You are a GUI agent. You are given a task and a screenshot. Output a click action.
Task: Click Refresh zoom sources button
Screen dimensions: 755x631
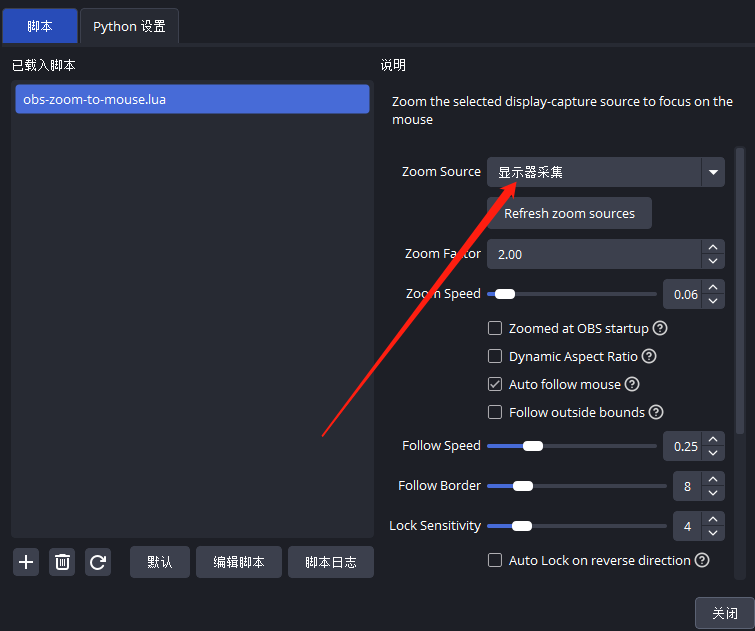coord(570,213)
